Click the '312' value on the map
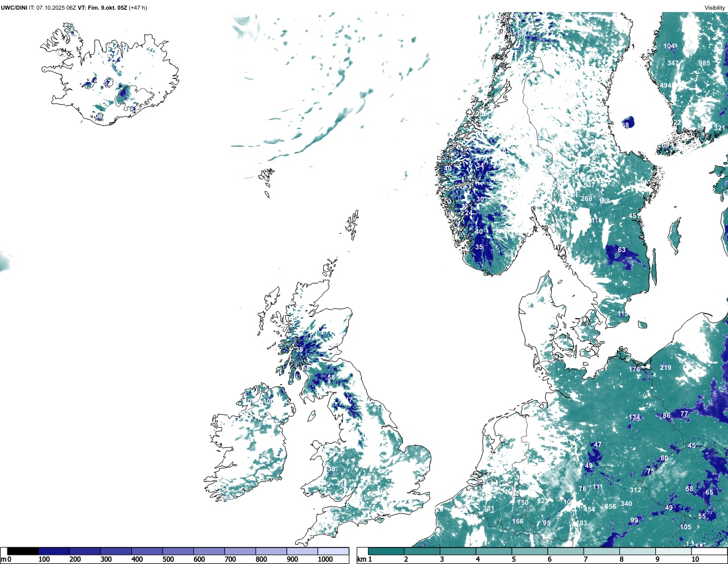Image resolution: width=728 pixels, height=564 pixels. coord(635,490)
